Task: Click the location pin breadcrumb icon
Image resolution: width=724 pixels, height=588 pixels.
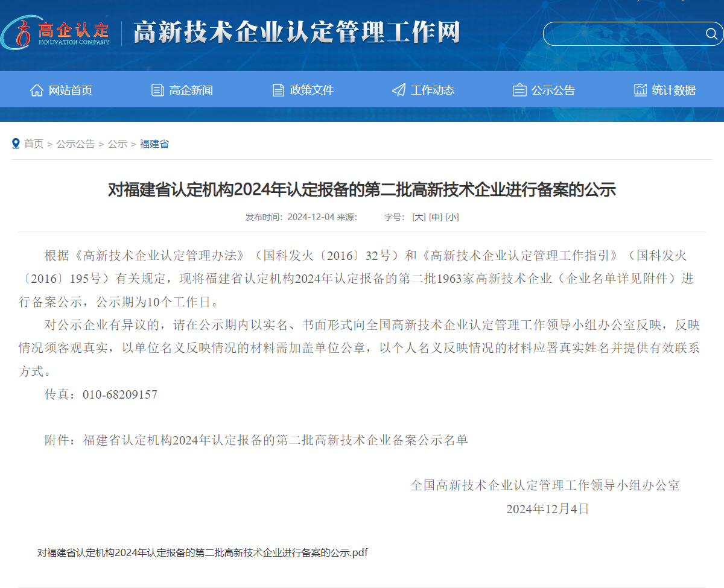Action: 16,144
